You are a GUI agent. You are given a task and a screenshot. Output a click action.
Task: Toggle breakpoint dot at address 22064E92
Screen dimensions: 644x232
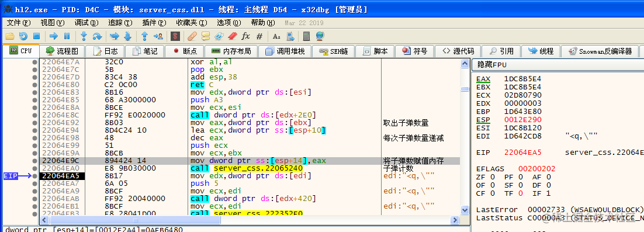[35, 123]
